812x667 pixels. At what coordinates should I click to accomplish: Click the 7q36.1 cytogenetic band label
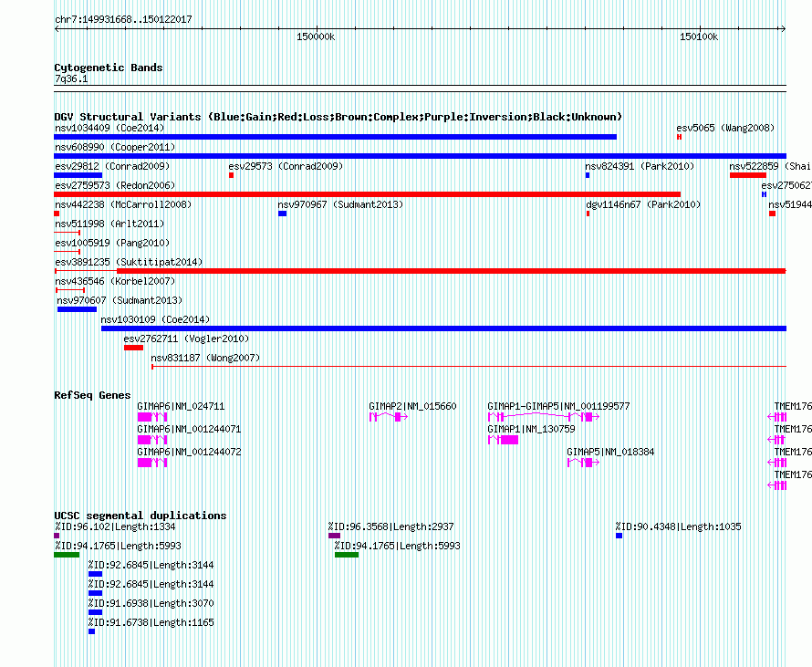[x=71, y=79]
